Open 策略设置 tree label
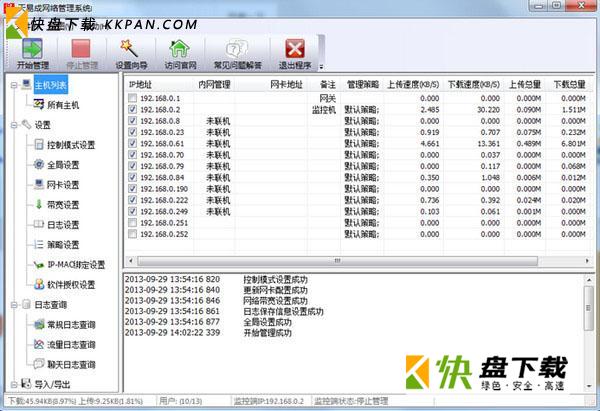The width and height of the screenshot is (600, 411). pyautogui.click(x=63, y=244)
